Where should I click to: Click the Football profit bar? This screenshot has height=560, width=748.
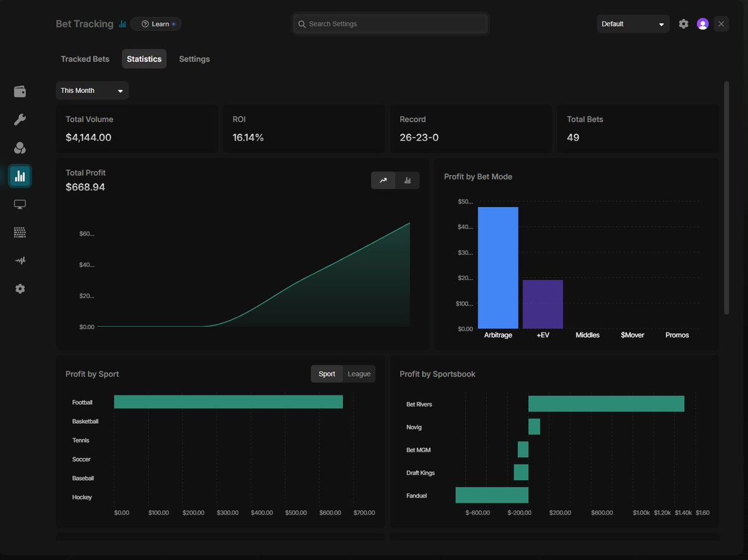(228, 402)
